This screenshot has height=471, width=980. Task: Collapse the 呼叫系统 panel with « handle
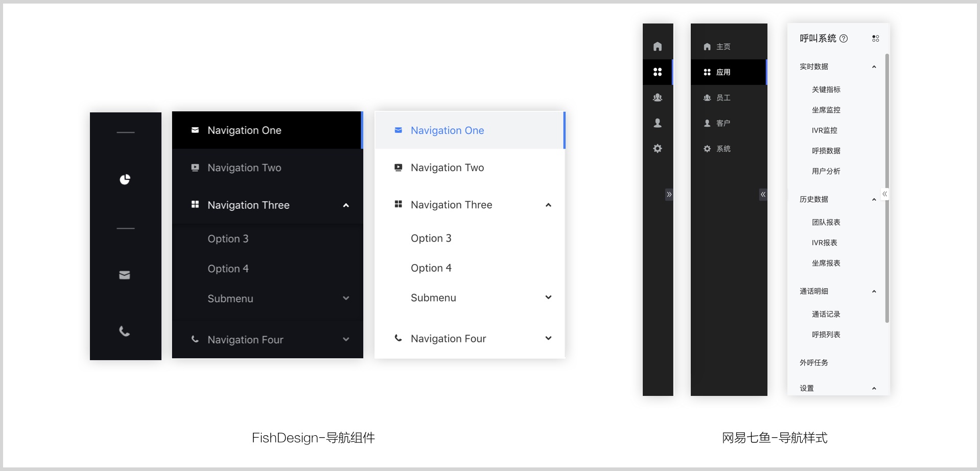[x=884, y=194]
